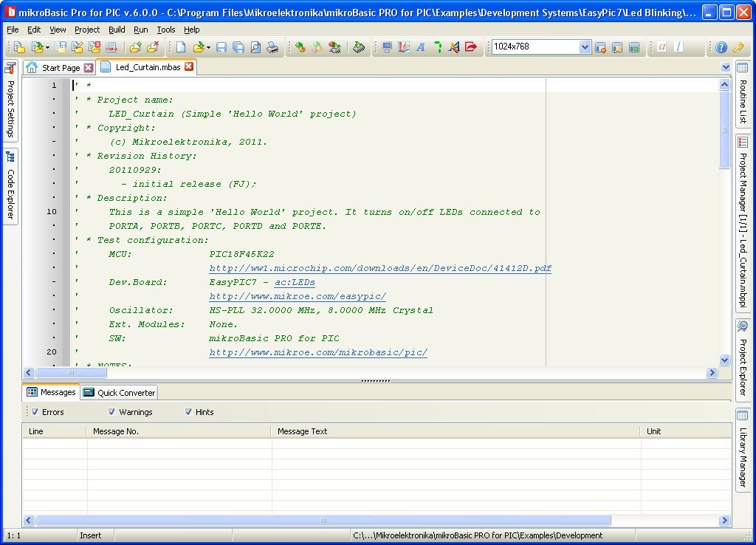The width and height of the screenshot is (756, 545).
Task: Click the Open Project folder icon
Action: pos(37,47)
